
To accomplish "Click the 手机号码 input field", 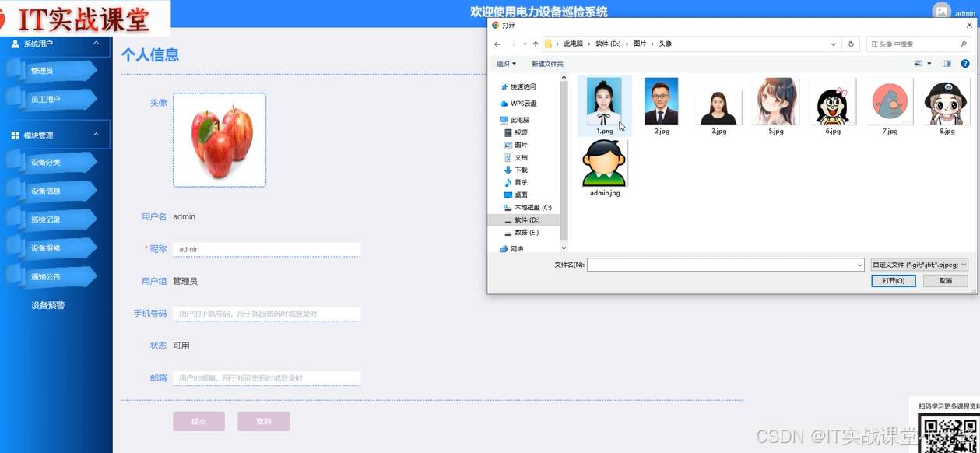I will click(x=266, y=314).
